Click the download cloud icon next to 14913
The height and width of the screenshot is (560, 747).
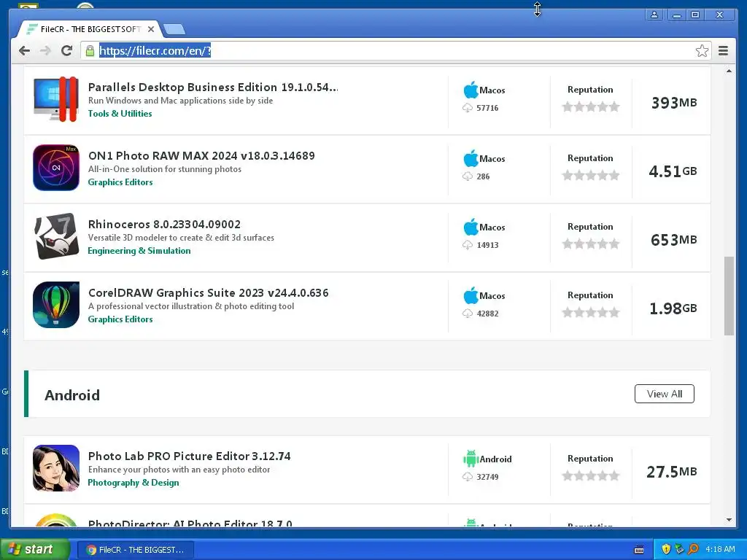tap(468, 245)
